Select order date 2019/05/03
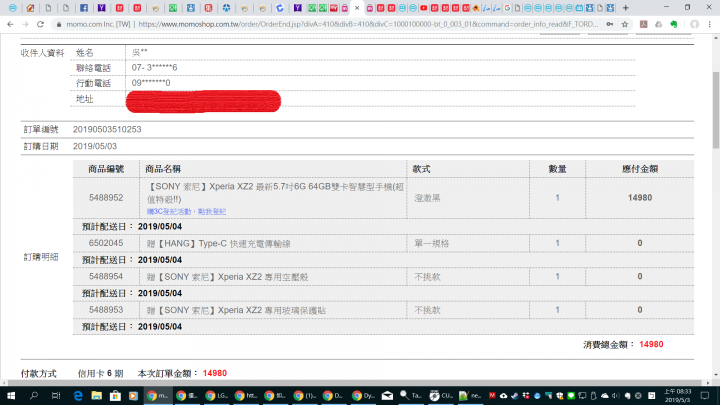Screen dimensions: 720x405 (x=95, y=146)
